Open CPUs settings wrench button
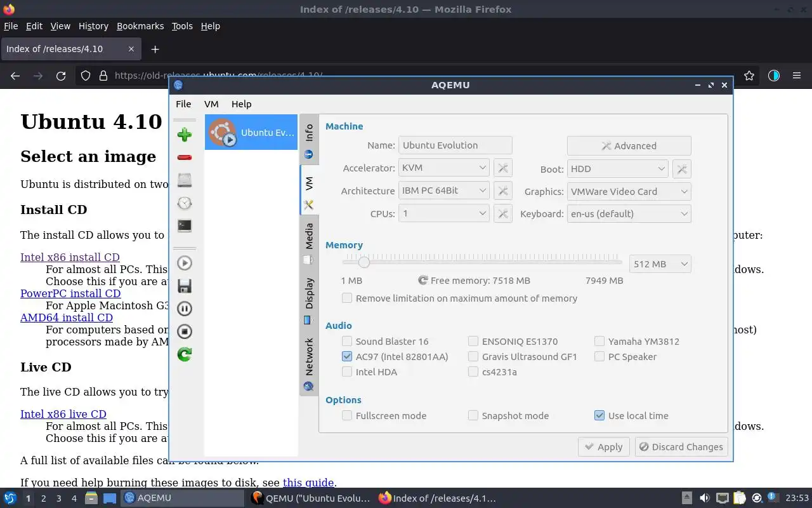The width and height of the screenshot is (812, 508). 502,214
